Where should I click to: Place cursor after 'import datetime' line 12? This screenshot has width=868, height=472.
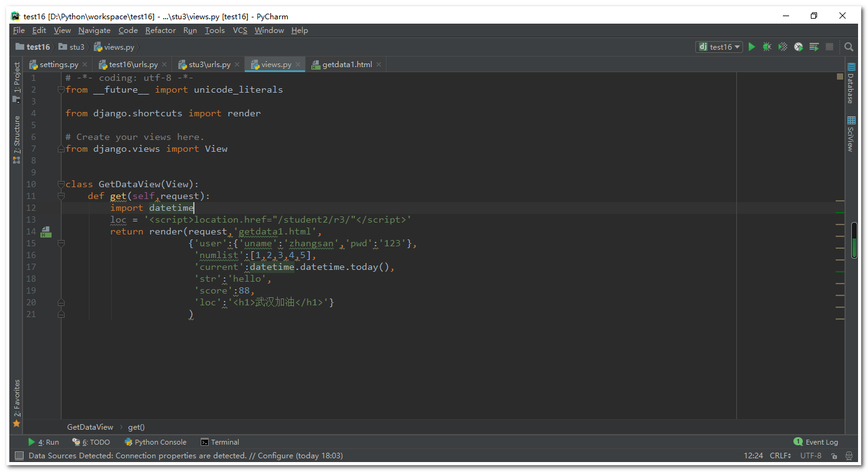coord(194,208)
